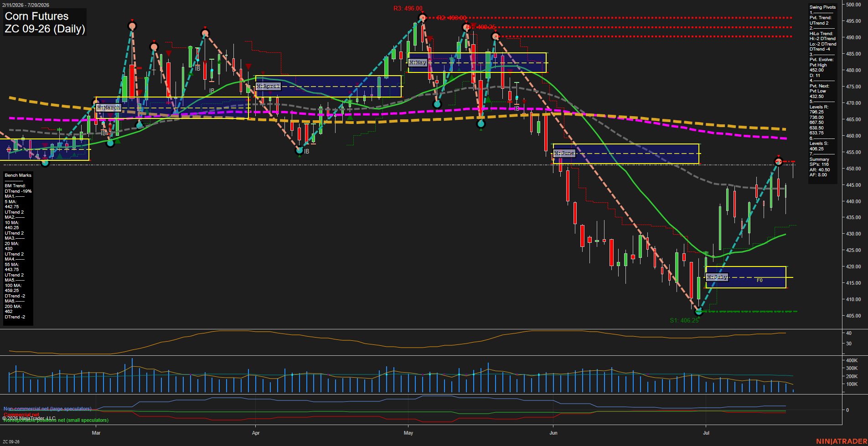Select the ZC 09-26 bottom tab

[x=11, y=442]
